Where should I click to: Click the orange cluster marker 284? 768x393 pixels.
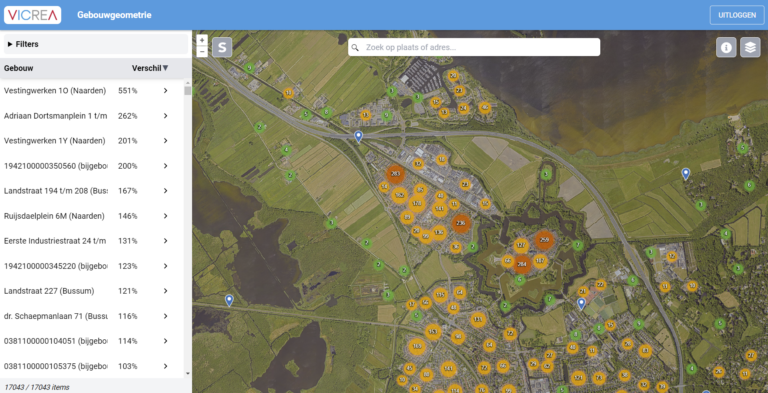522,265
